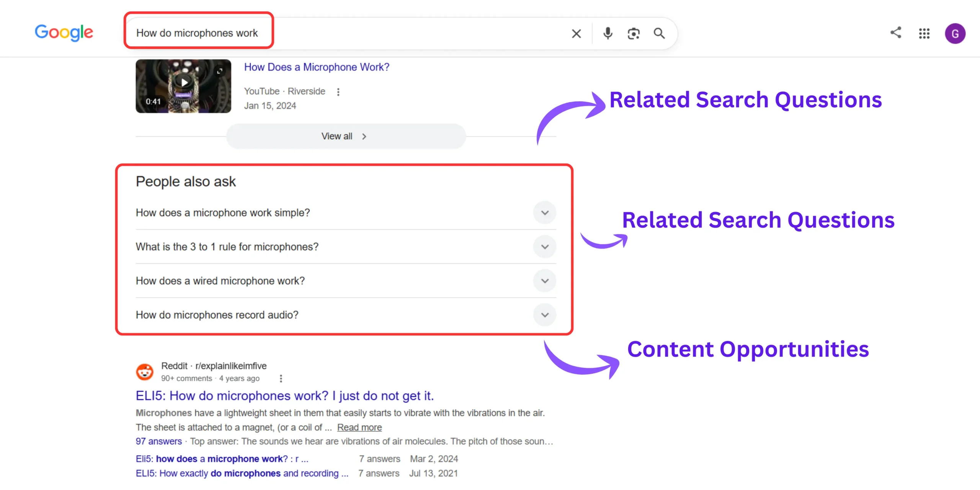Screen dimensions: 980x490
Task: Click the "People also ask" heading
Action: 186,181
